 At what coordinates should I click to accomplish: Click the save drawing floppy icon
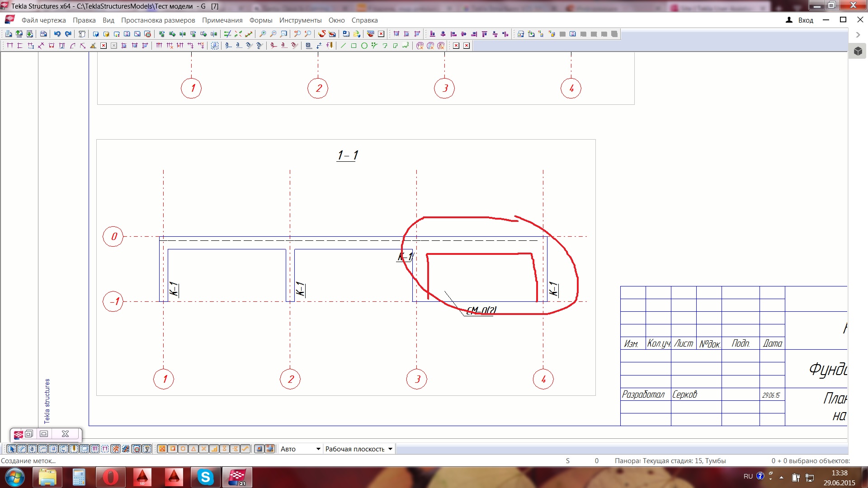[x=43, y=34]
